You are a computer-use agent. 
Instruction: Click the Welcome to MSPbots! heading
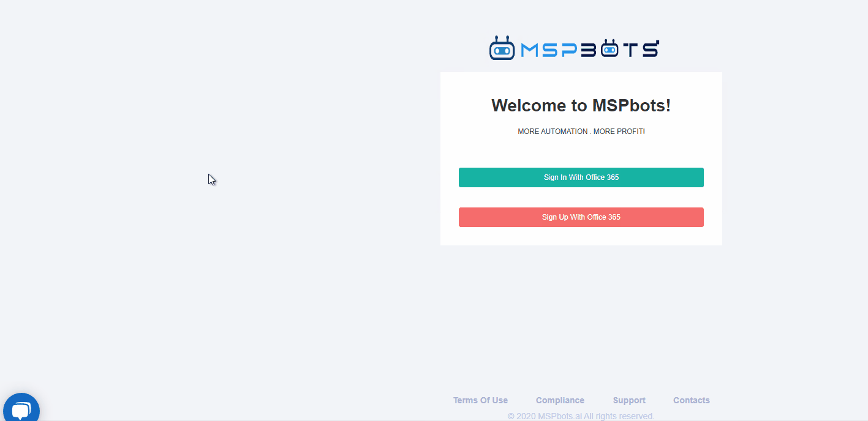[581, 105]
